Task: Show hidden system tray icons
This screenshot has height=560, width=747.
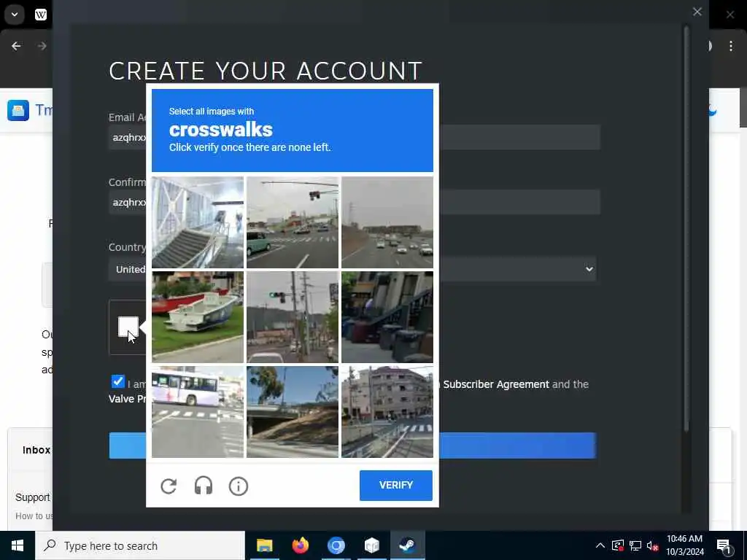Action: [x=600, y=545]
